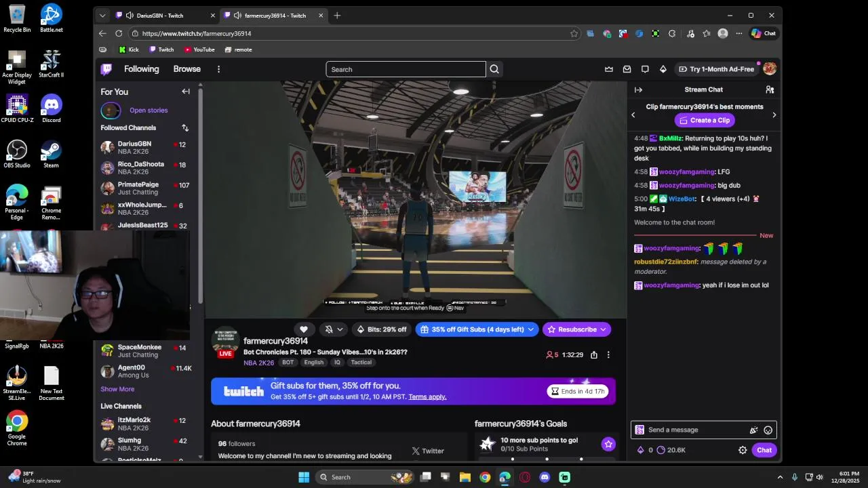The height and width of the screenshot is (488, 868).
Task: Open chat community users list
Action: 770,89
